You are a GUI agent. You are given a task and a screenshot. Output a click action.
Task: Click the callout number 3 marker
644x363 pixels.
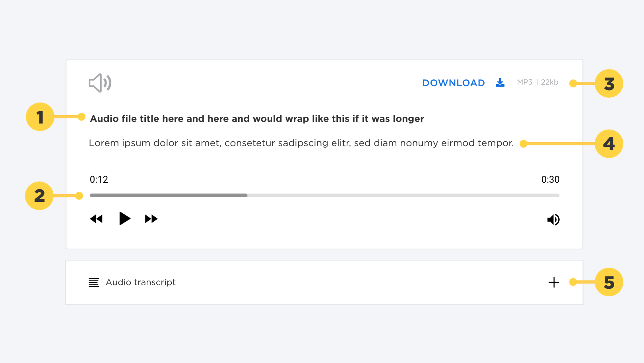point(609,84)
